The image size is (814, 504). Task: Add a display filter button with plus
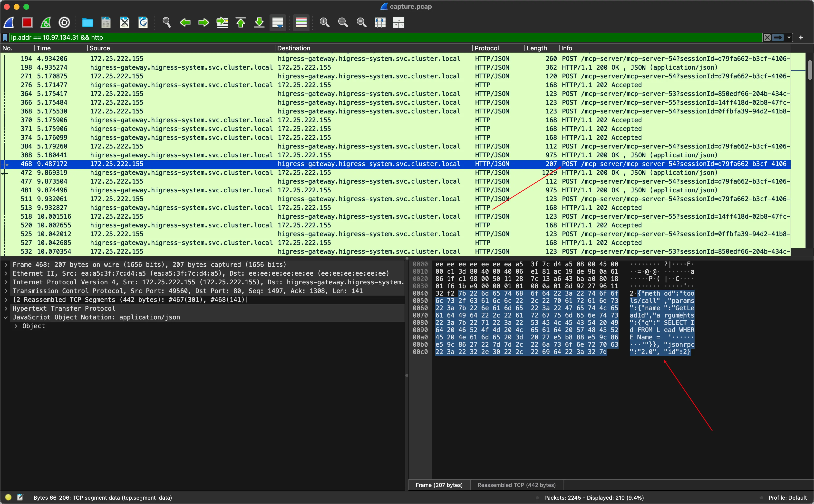point(801,37)
